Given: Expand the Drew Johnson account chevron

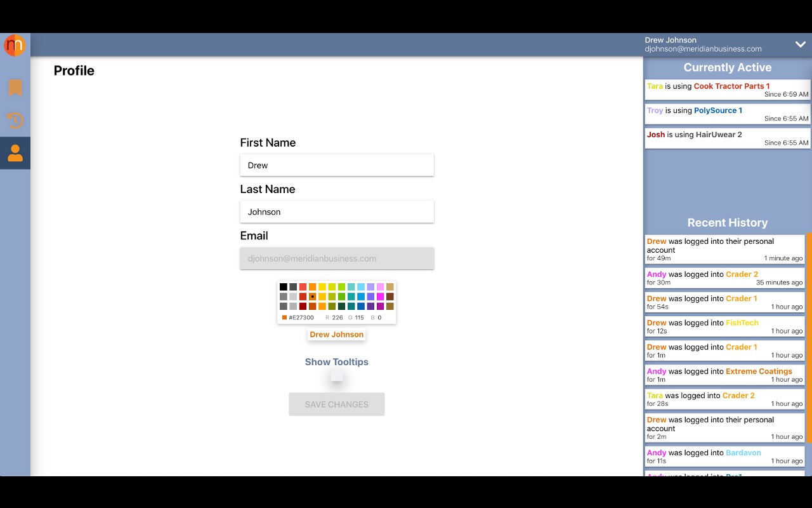Looking at the screenshot, I should click(x=800, y=44).
